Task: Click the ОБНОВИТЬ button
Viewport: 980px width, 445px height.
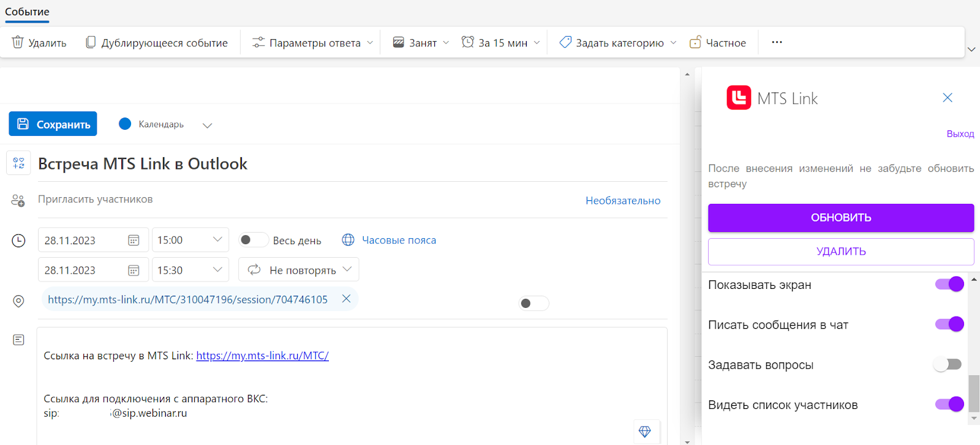Action: click(841, 218)
